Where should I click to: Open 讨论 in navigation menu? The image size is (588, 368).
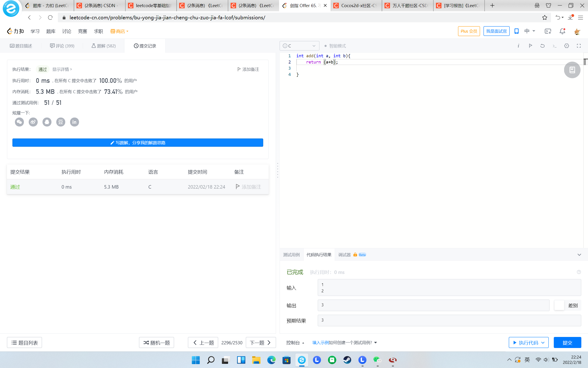67,31
